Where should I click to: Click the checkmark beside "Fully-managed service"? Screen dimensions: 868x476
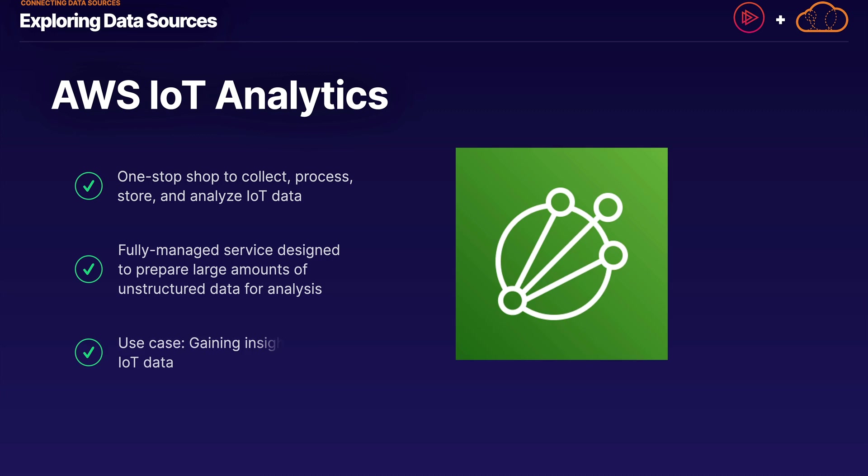pos(89,269)
